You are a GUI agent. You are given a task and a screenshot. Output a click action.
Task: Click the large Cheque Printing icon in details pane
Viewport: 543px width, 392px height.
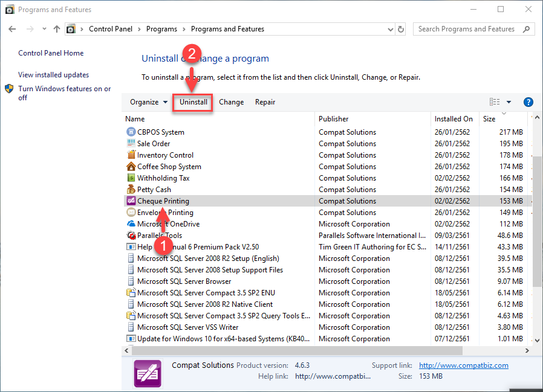(x=148, y=373)
